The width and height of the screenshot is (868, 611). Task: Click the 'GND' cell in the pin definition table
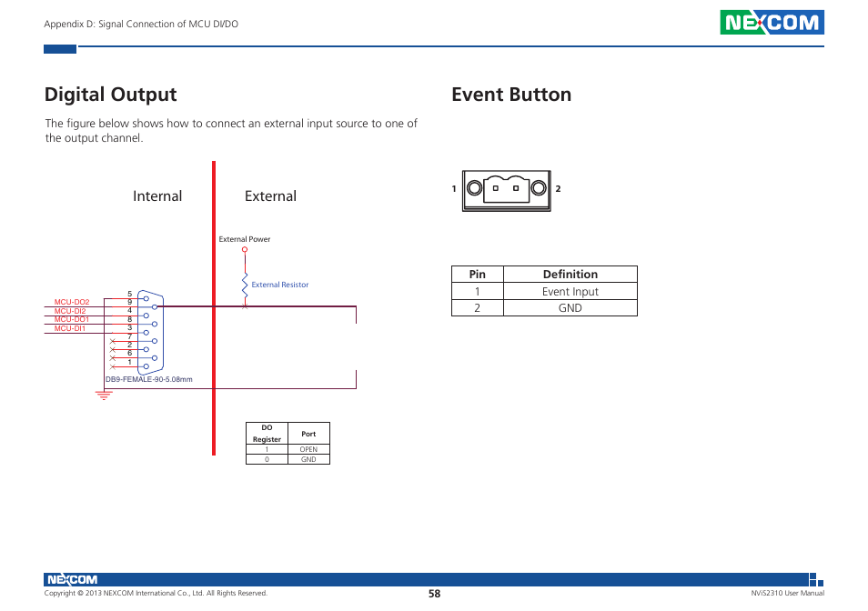(x=570, y=308)
